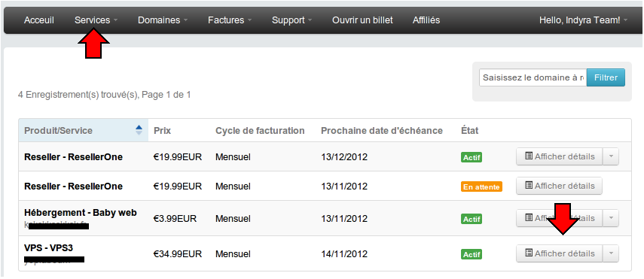Expand arrow beside Baby web details button
The image size is (644, 279).
[611, 218]
